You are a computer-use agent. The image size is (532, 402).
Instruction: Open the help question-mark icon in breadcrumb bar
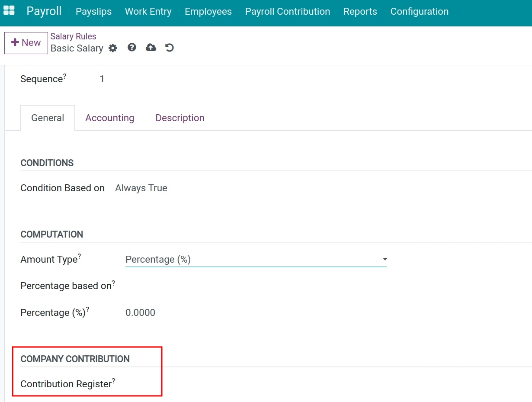click(131, 48)
